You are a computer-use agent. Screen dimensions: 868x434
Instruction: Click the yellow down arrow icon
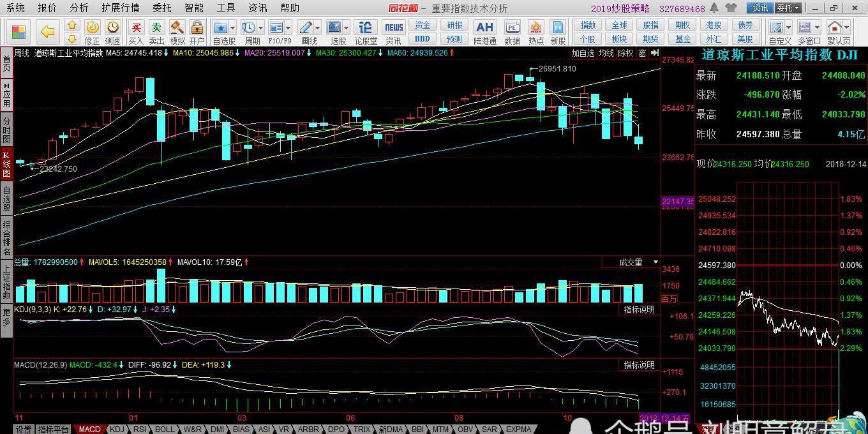pyautogui.click(x=71, y=38)
